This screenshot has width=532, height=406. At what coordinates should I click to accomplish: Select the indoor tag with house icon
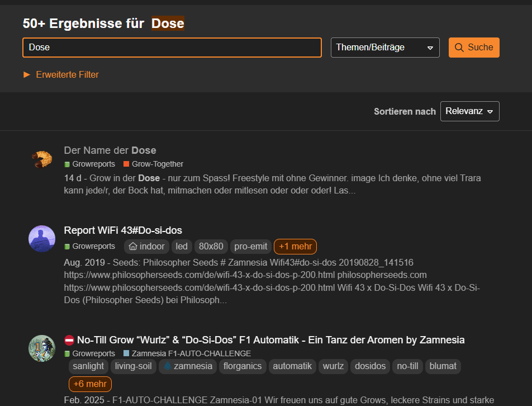(147, 246)
